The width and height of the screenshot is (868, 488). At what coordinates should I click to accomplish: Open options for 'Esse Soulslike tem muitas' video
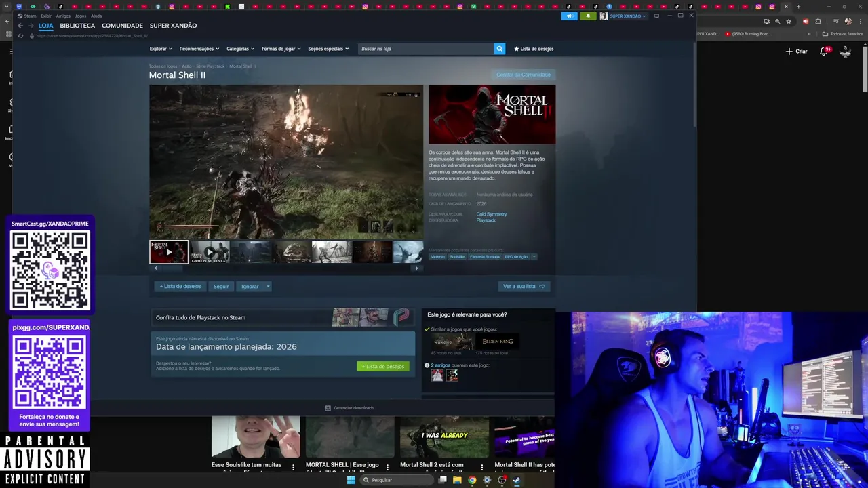click(x=293, y=468)
